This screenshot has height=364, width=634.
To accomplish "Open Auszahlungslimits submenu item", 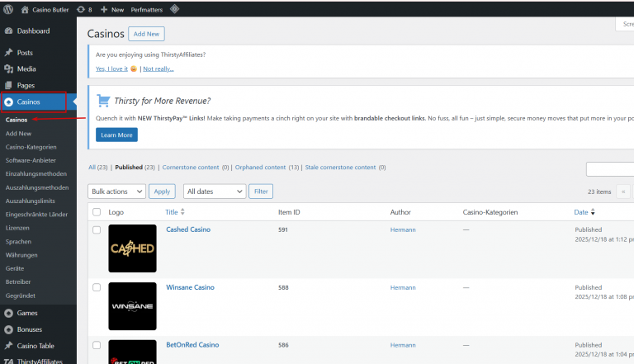I will (x=31, y=201).
